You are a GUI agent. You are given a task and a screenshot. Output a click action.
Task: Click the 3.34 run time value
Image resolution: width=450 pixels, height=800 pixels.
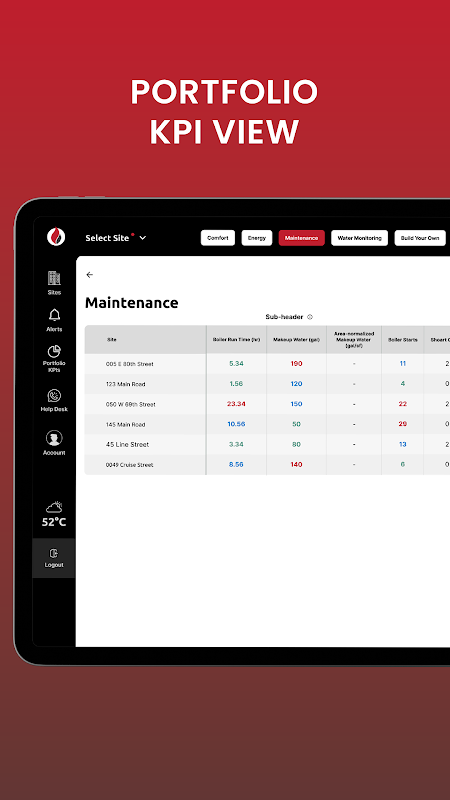tap(236, 444)
